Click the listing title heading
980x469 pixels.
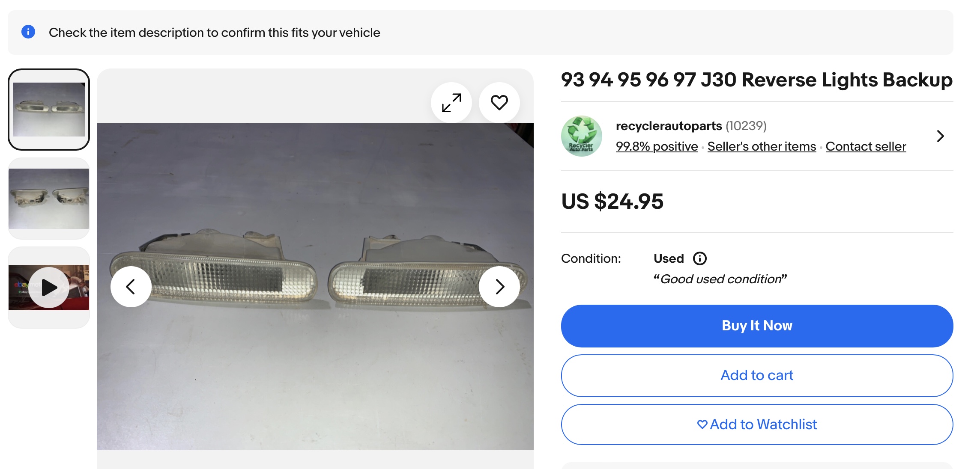[756, 80]
